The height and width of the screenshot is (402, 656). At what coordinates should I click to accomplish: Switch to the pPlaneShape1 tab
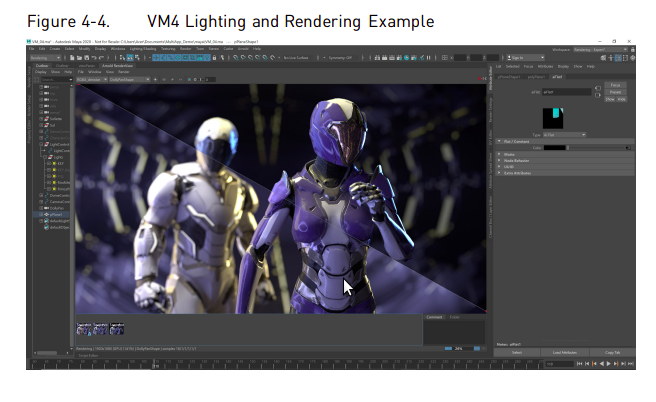[x=509, y=77]
